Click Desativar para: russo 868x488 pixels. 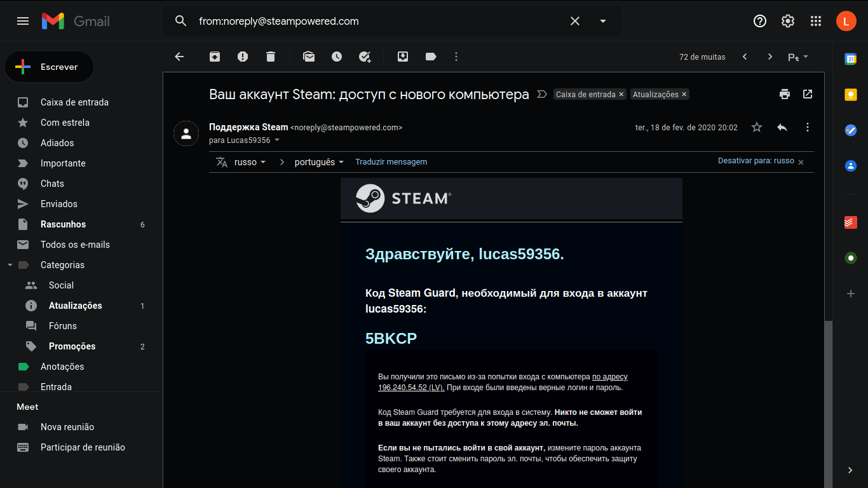point(756,161)
